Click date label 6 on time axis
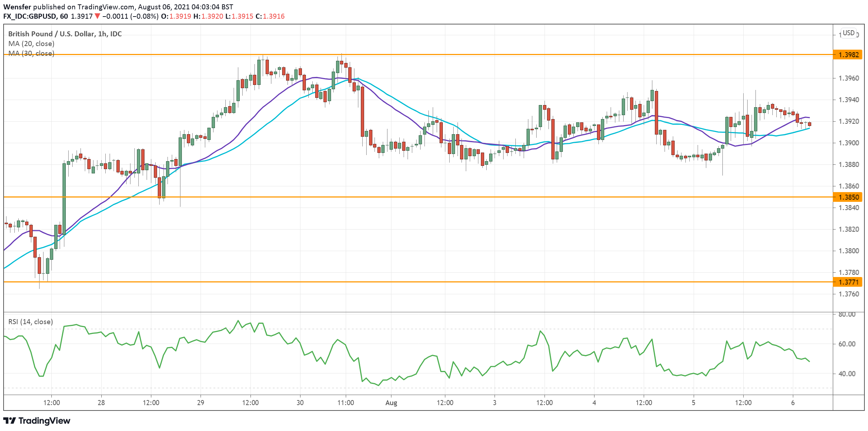This screenshot has height=431, width=868. [793, 403]
